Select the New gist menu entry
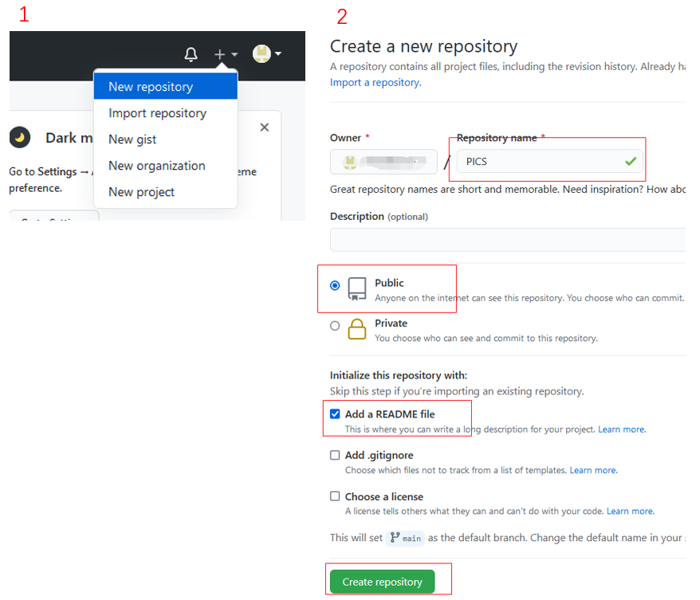This screenshot has height=600, width=700. (165, 139)
